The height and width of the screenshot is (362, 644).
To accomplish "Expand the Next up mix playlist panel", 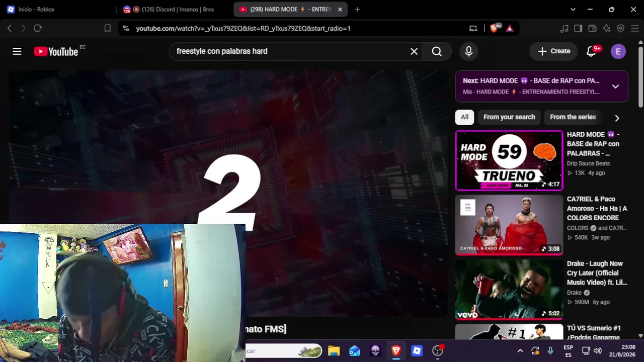I will 615,86.
